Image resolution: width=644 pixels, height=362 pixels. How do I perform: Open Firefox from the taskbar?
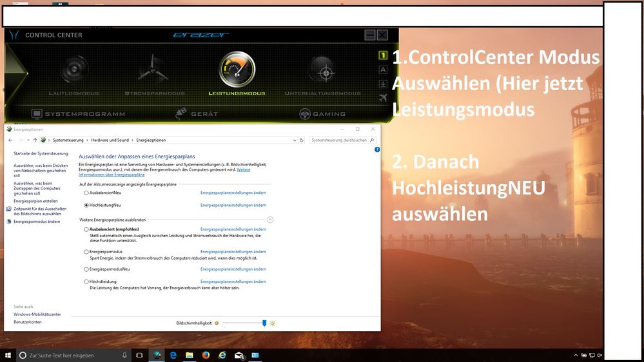click(206, 355)
